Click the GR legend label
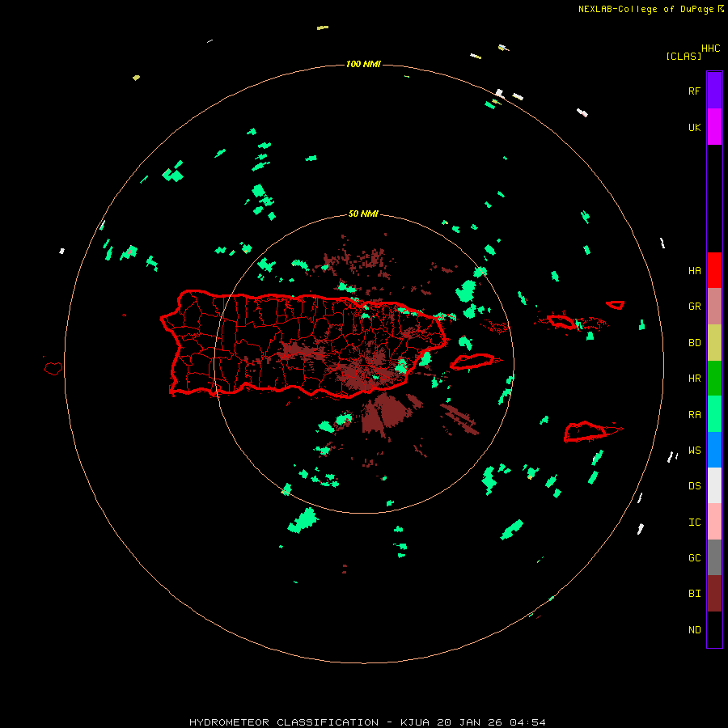Image resolution: width=728 pixels, height=728 pixels. coord(694,307)
